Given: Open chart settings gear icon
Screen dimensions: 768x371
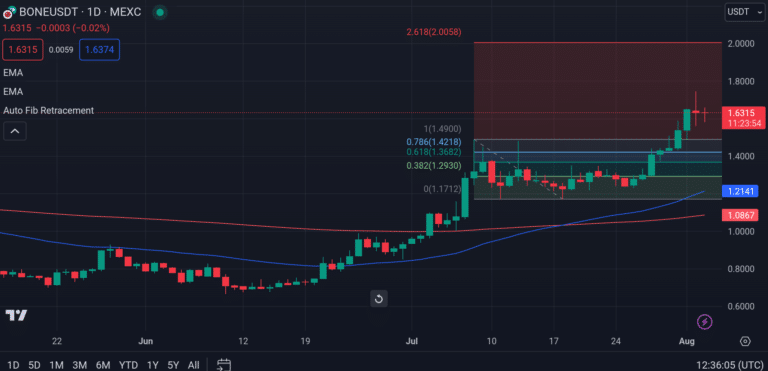Looking at the screenshot, I should tap(745, 341).
